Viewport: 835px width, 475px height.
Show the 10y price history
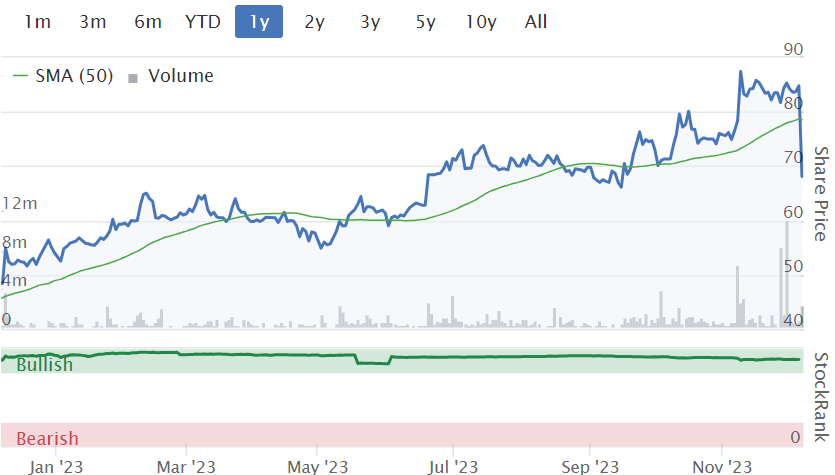point(481,22)
